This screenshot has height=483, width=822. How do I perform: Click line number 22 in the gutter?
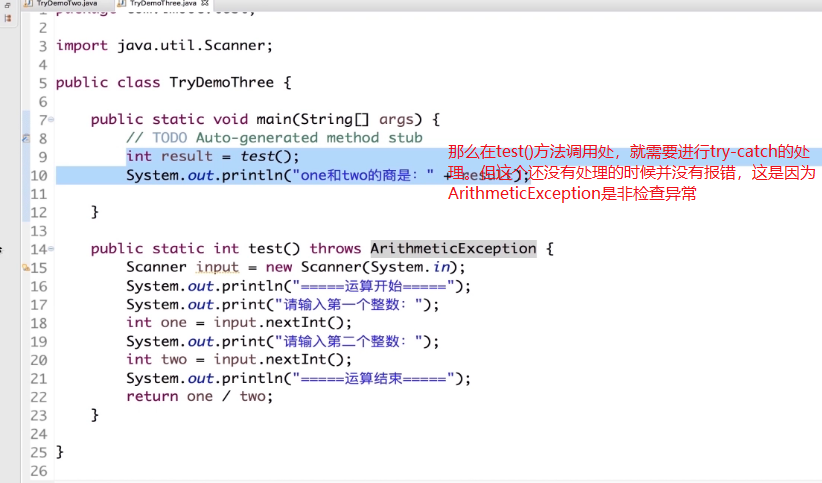pos(39,397)
